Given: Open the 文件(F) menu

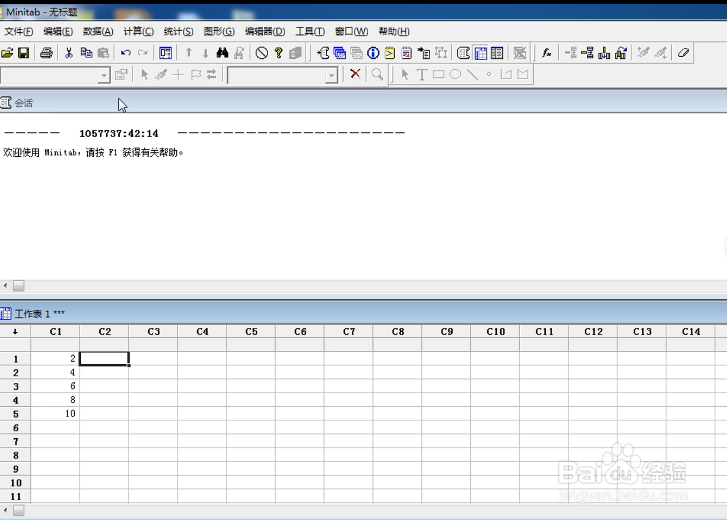Looking at the screenshot, I should (x=19, y=32).
